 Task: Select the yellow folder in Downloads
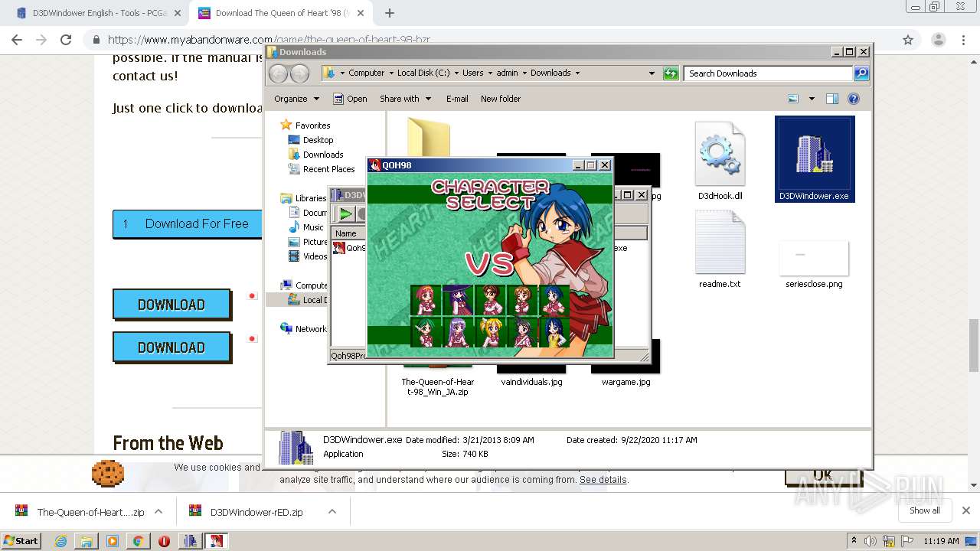(429, 137)
